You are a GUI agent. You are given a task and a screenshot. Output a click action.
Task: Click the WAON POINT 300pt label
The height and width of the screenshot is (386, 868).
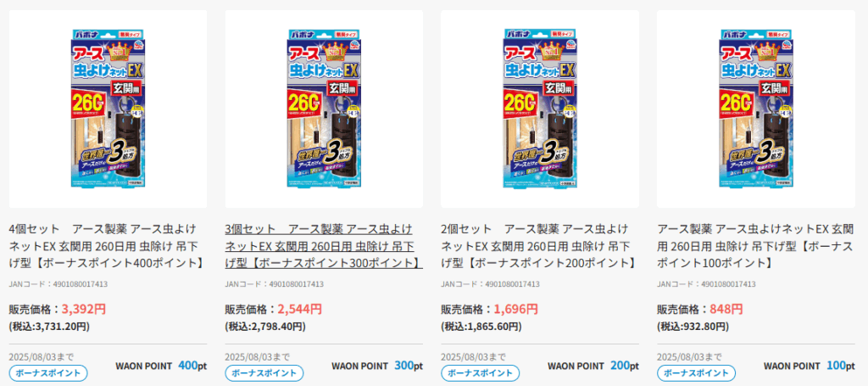point(377,366)
